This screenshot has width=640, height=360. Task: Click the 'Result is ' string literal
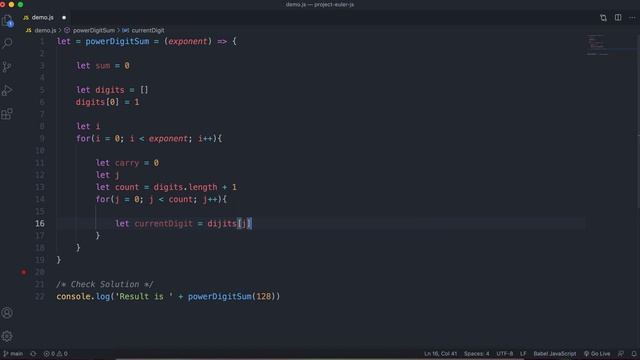(144, 296)
